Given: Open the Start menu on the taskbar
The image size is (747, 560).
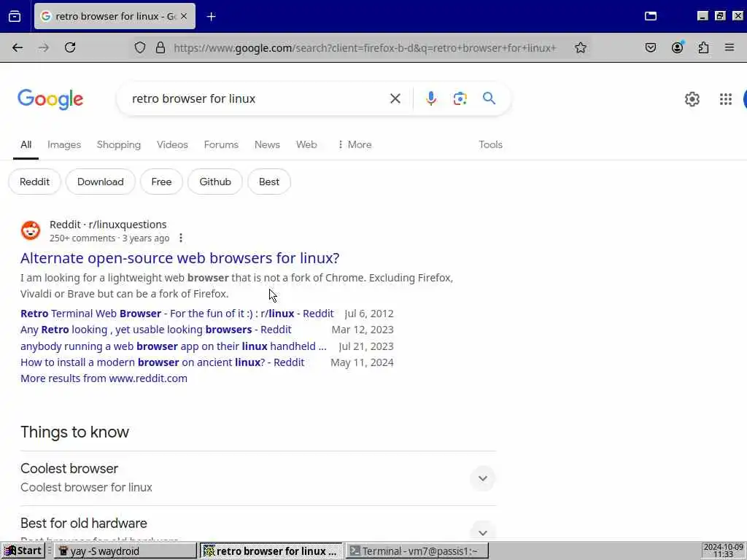Looking at the screenshot, I should point(23,551).
